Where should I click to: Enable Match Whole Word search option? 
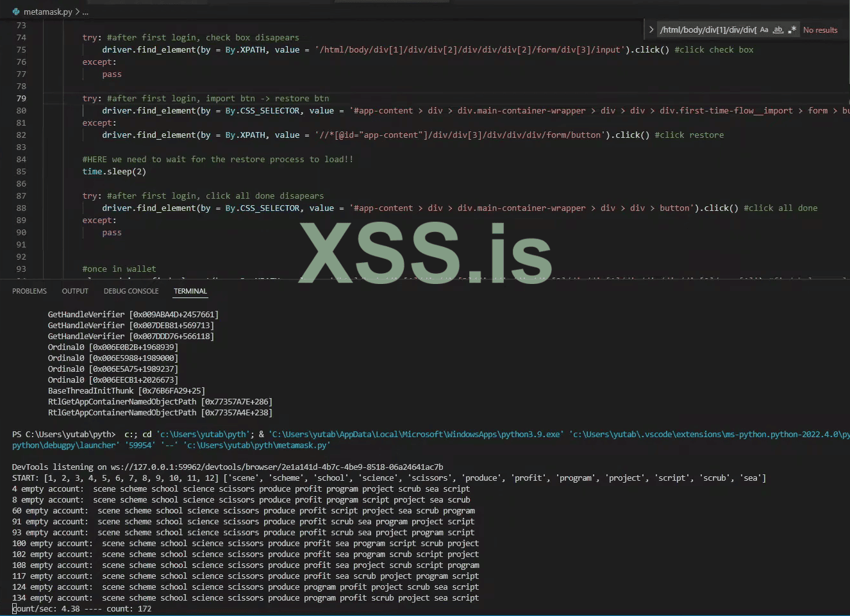[777, 29]
